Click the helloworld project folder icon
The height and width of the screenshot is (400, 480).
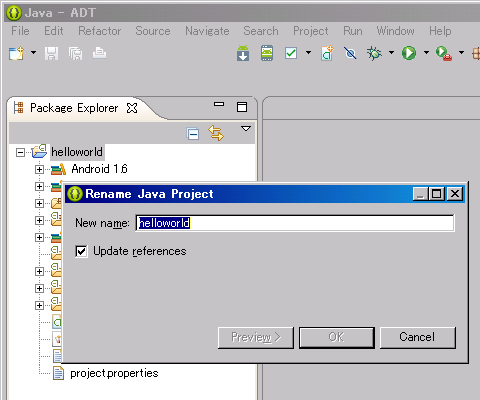[x=39, y=152]
